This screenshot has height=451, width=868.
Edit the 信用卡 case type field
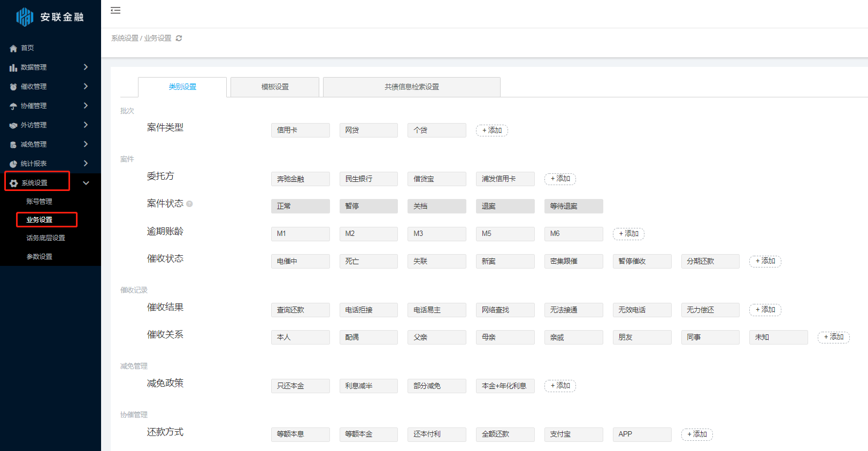point(301,131)
